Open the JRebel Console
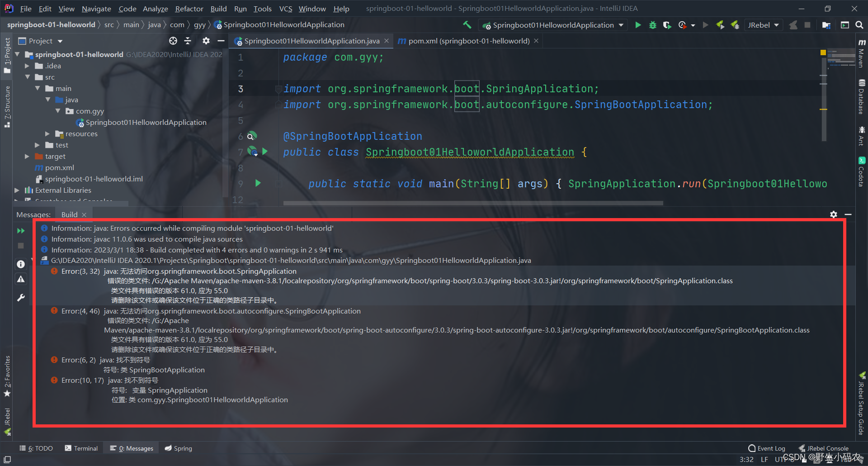 point(824,448)
